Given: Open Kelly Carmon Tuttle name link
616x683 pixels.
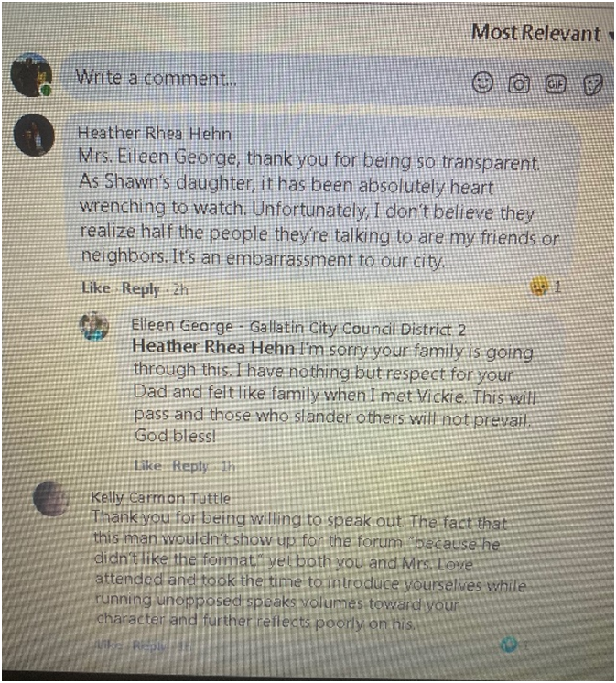Looking at the screenshot, I should point(160,497).
